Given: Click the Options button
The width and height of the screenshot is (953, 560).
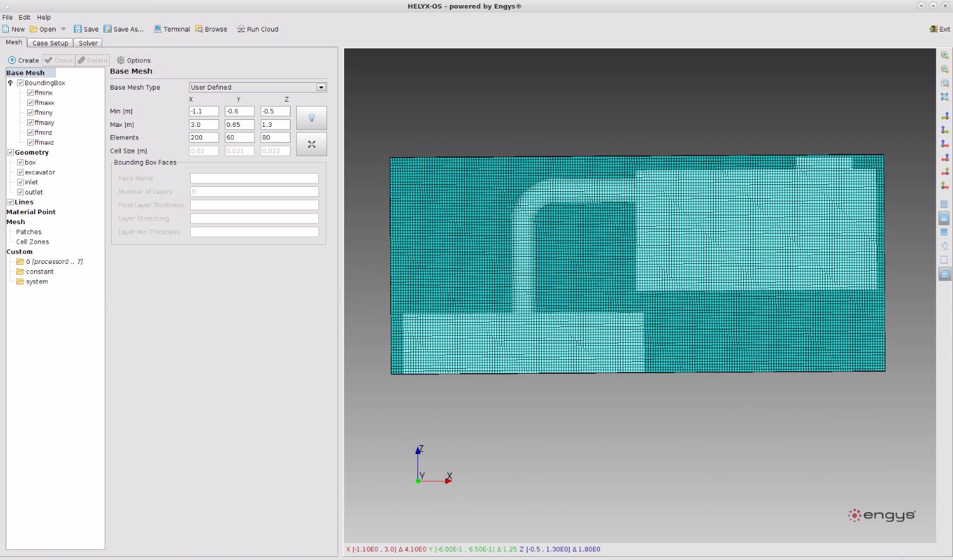Looking at the screenshot, I should click(134, 60).
